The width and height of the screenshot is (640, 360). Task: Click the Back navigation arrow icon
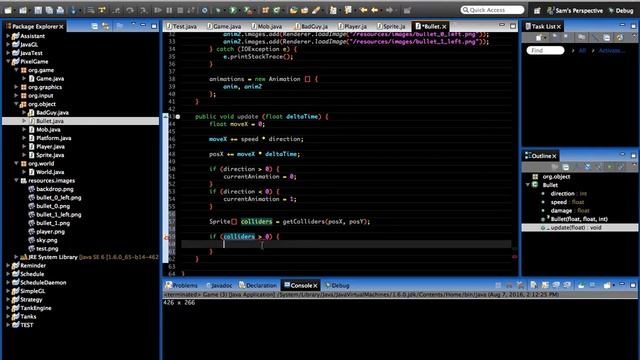pos(375,10)
